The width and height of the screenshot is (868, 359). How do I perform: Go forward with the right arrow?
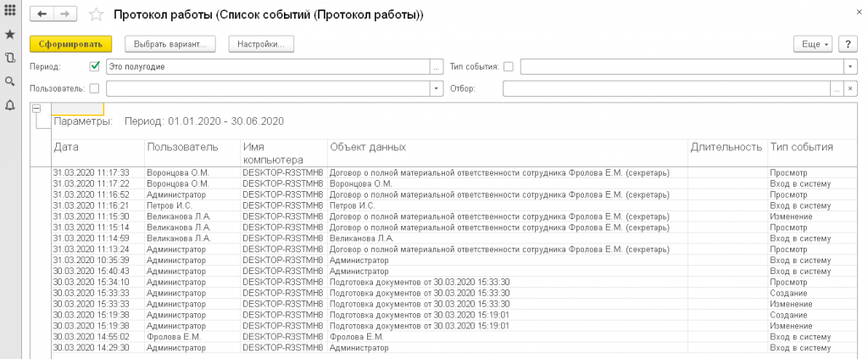(x=66, y=15)
